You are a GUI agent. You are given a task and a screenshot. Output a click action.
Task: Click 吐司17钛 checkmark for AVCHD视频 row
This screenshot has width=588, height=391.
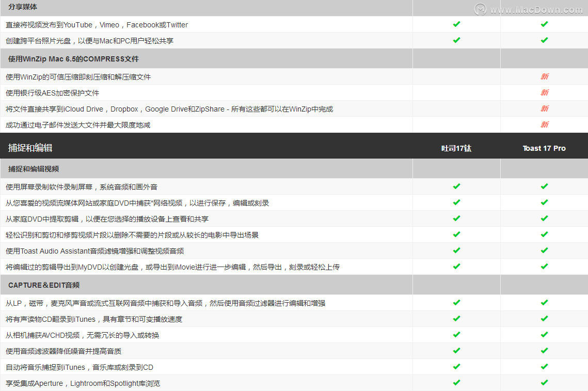point(456,335)
